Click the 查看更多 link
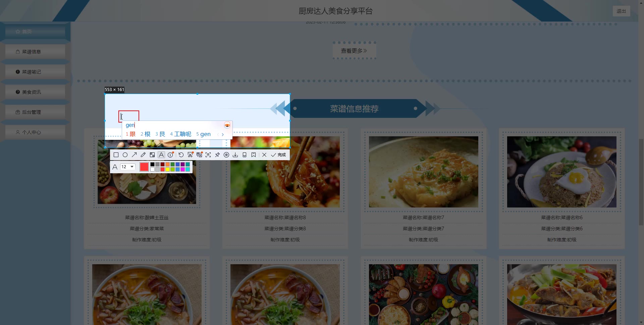The height and width of the screenshot is (325, 644). tap(354, 51)
